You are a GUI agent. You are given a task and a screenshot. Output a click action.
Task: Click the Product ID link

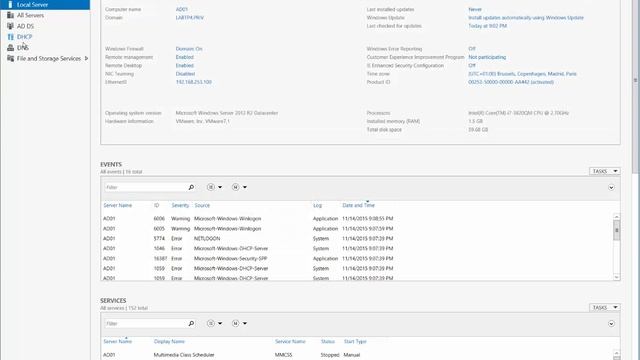(x=511, y=82)
